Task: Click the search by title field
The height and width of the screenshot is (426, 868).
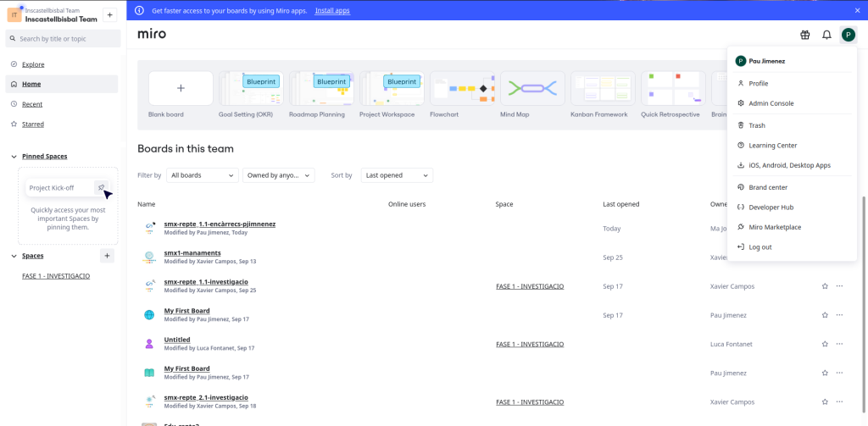Action: tap(64, 39)
